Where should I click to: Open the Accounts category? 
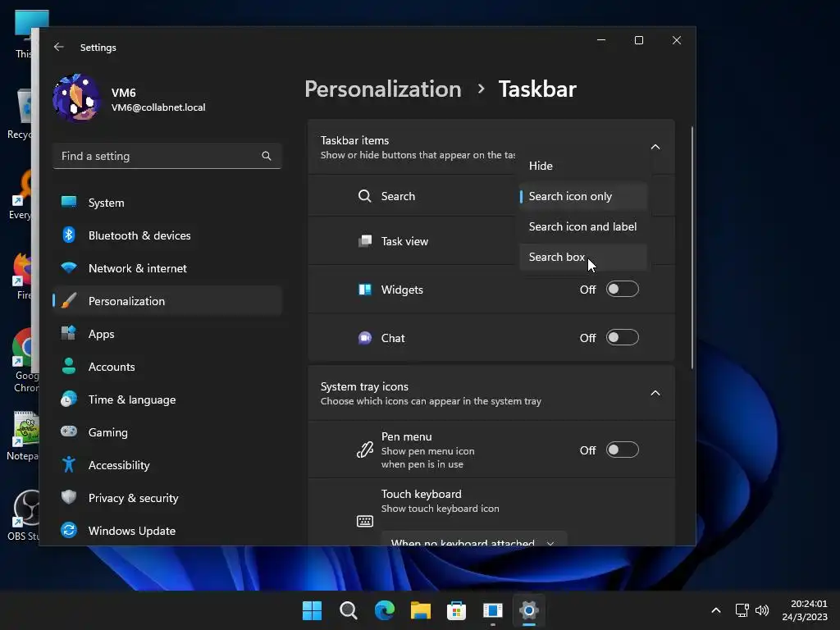167,367
